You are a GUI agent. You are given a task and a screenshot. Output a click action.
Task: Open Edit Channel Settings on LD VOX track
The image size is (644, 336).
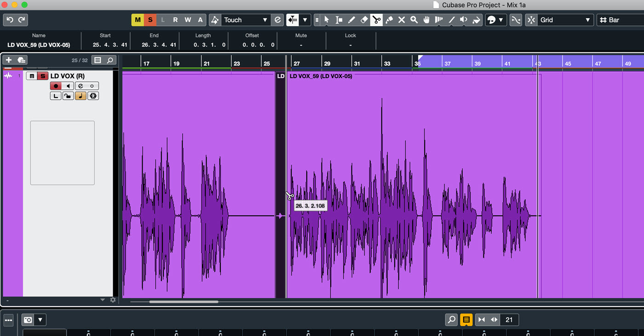pyautogui.click(x=80, y=86)
